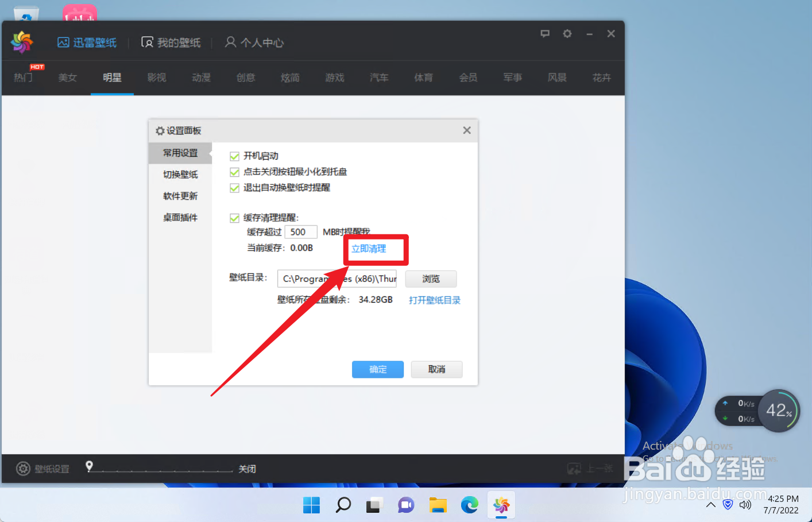Click the wallpaper directory path field

[x=337, y=279]
